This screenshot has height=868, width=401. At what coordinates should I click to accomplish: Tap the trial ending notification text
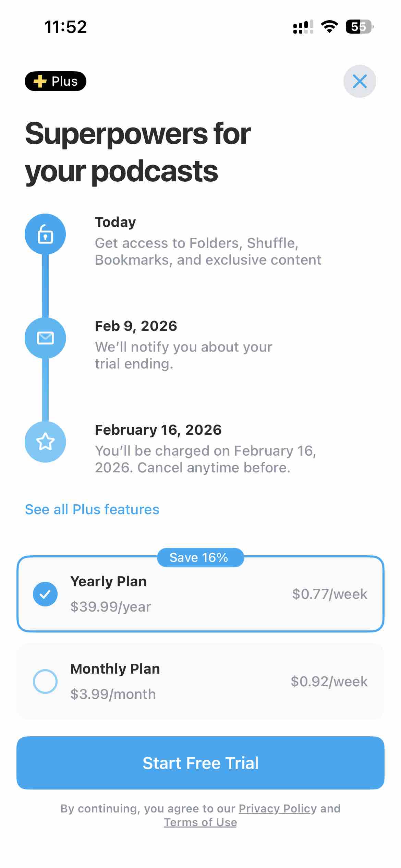(x=183, y=355)
